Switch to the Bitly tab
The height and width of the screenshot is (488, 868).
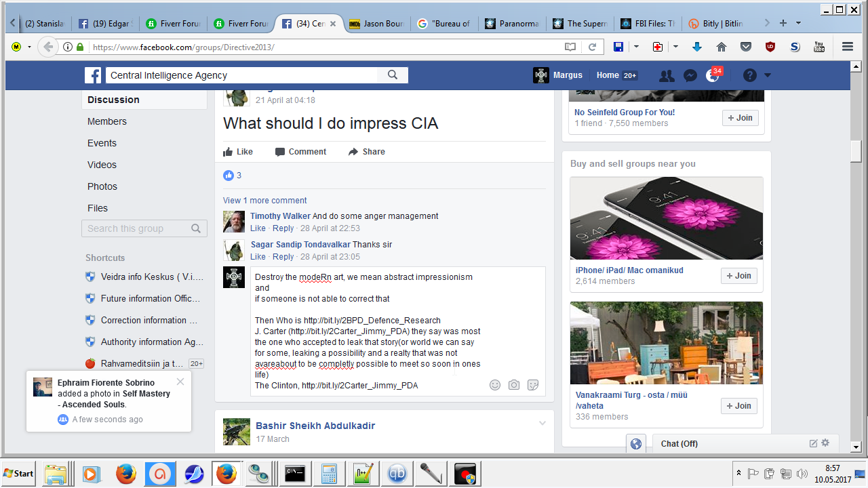coord(715,23)
